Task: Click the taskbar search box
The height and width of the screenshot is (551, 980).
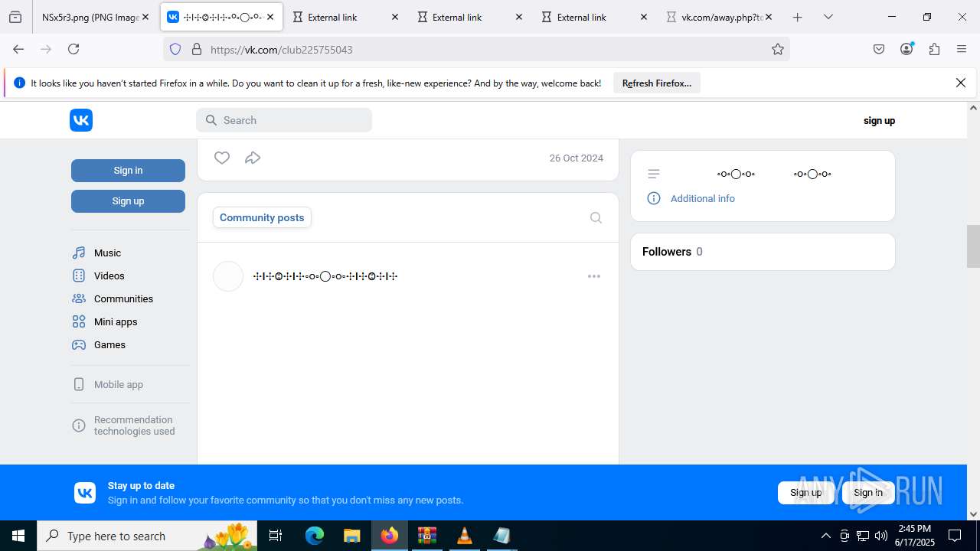Action: [147, 536]
